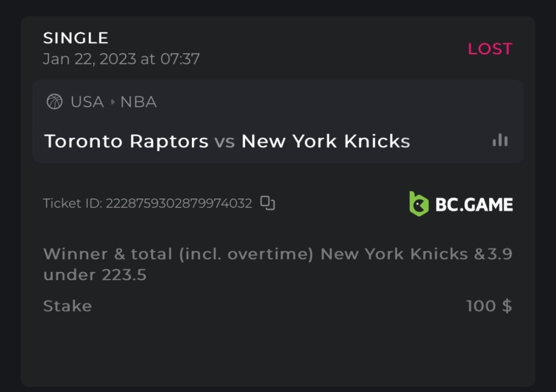Click the vs text between teams

[225, 141]
